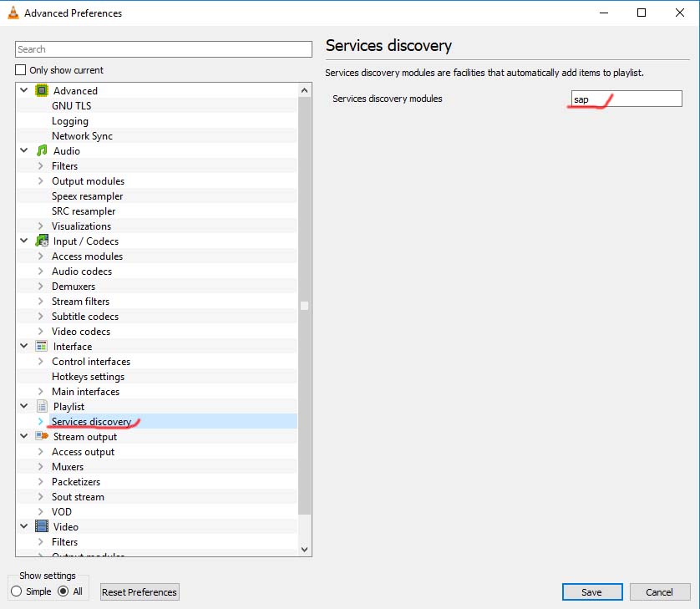Click the Services discovery modules text field
The width and height of the screenshot is (700, 609).
tap(626, 99)
